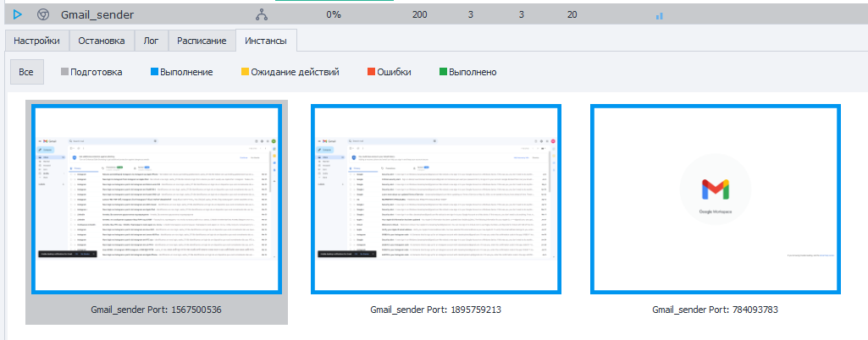The image size is (868, 340).
Task: Click the gray Подготовка color square
Action: 64,72
